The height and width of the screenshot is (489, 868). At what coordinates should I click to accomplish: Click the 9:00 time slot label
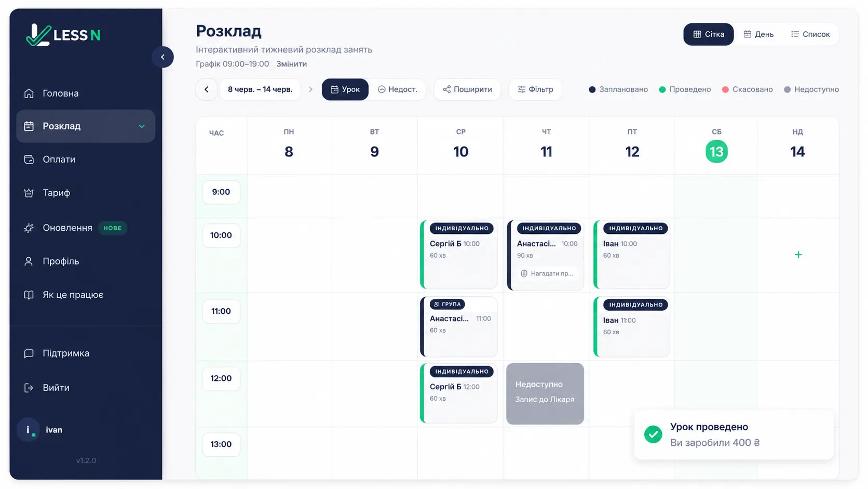[x=221, y=192]
